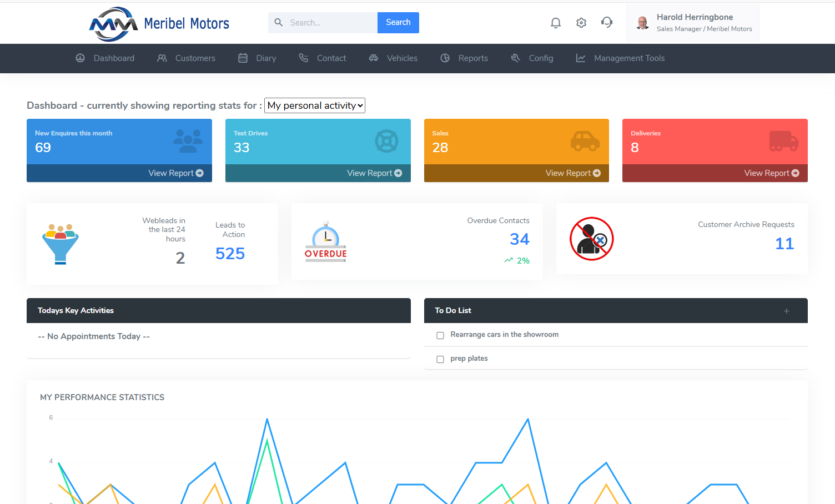Click Harold Herringbone's profile avatar
The height and width of the screenshot is (504, 835).
643,23
